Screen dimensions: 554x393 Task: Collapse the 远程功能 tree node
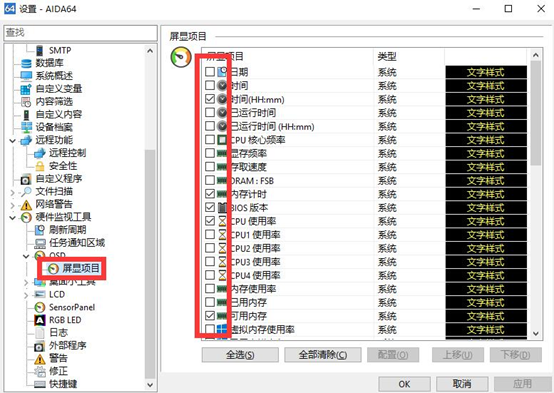(x=13, y=141)
